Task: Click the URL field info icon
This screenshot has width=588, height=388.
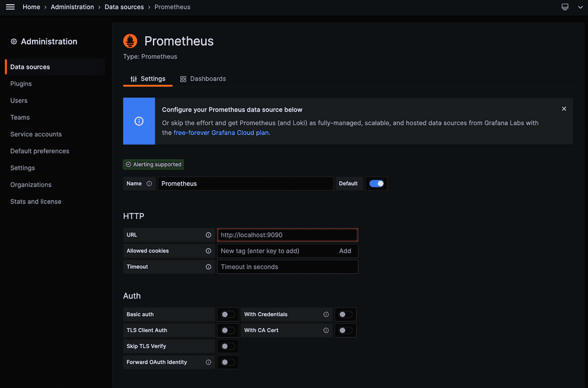Action: pos(208,235)
